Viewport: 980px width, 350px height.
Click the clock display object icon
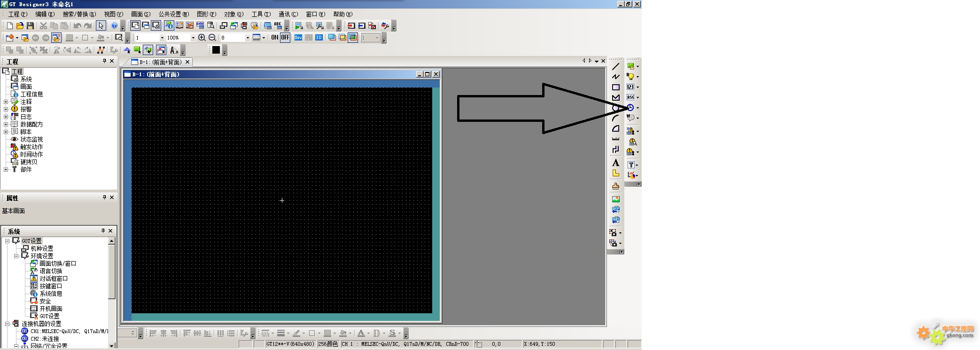[x=630, y=108]
